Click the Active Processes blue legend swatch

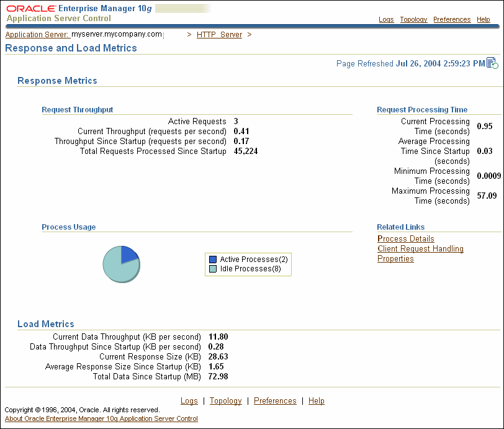pos(213,260)
